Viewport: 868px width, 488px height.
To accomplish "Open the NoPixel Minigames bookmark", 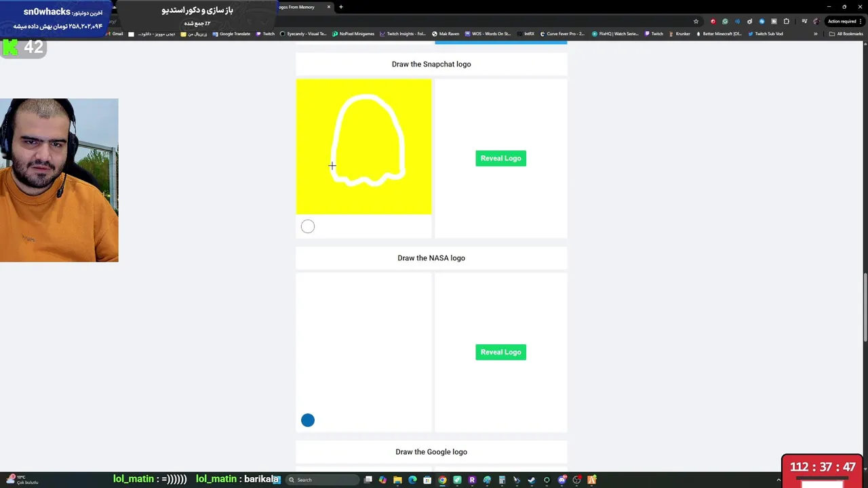I will [x=353, y=34].
